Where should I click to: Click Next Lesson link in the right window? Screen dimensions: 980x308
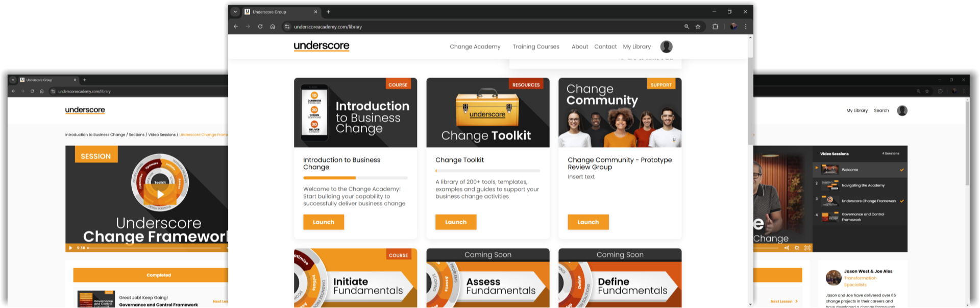pos(783,301)
